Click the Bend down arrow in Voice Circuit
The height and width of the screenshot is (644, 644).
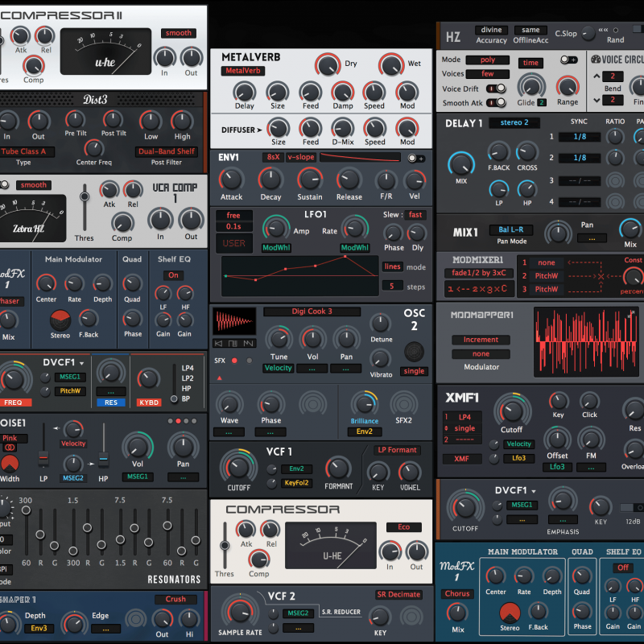click(x=597, y=100)
